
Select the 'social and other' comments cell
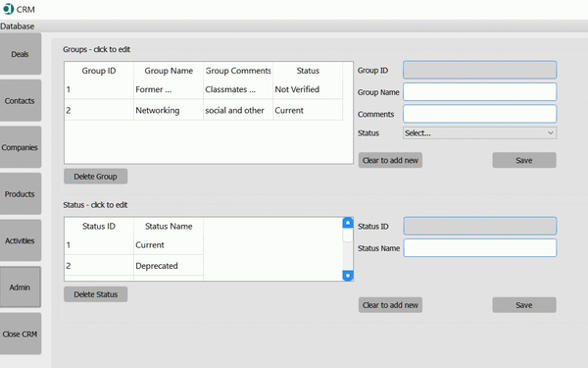point(238,110)
